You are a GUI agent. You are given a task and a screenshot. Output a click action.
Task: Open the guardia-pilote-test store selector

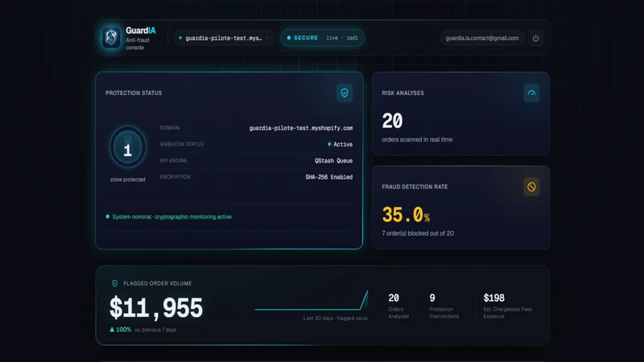(x=224, y=38)
